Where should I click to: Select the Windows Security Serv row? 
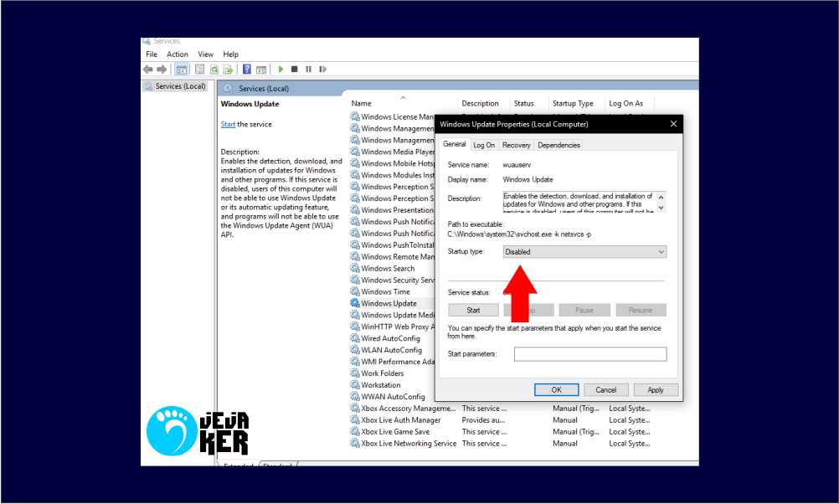point(398,280)
